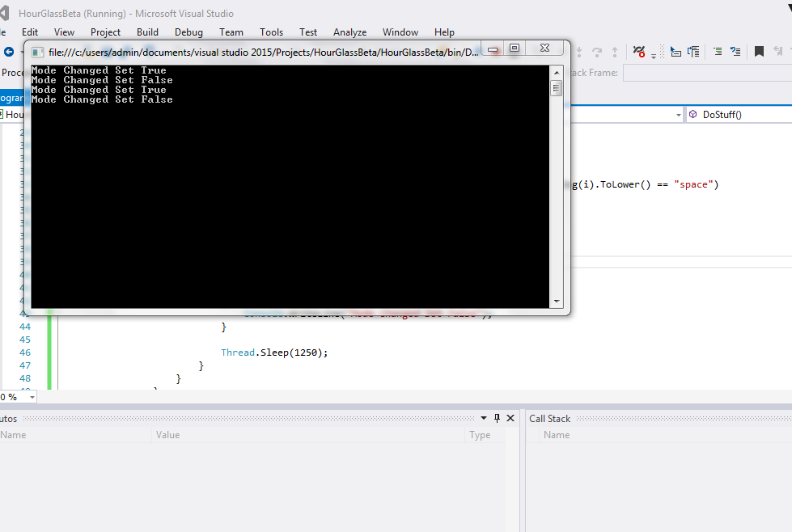Click line number 44 in the gutter
Image resolution: width=792 pixels, height=532 pixels.
(x=25, y=327)
